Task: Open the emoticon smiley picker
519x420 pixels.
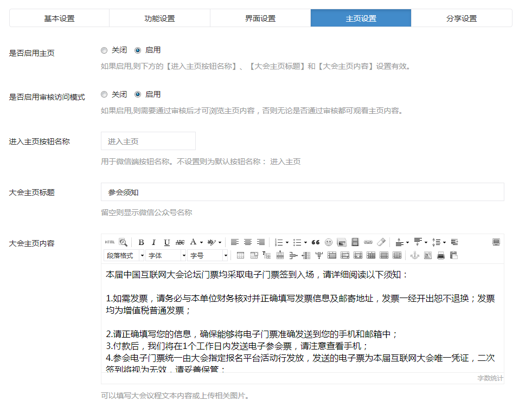Action: [328, 242]
